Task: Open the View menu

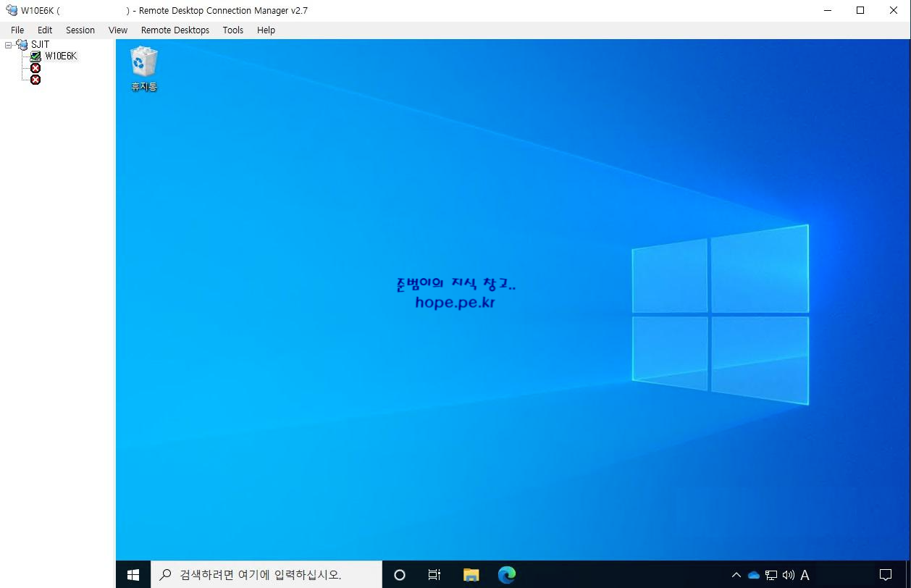Action: point(118,30)
